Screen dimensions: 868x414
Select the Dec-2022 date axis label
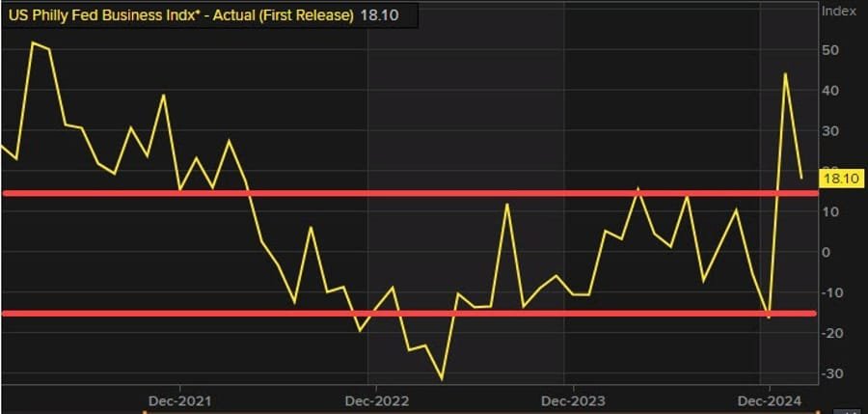375,400
